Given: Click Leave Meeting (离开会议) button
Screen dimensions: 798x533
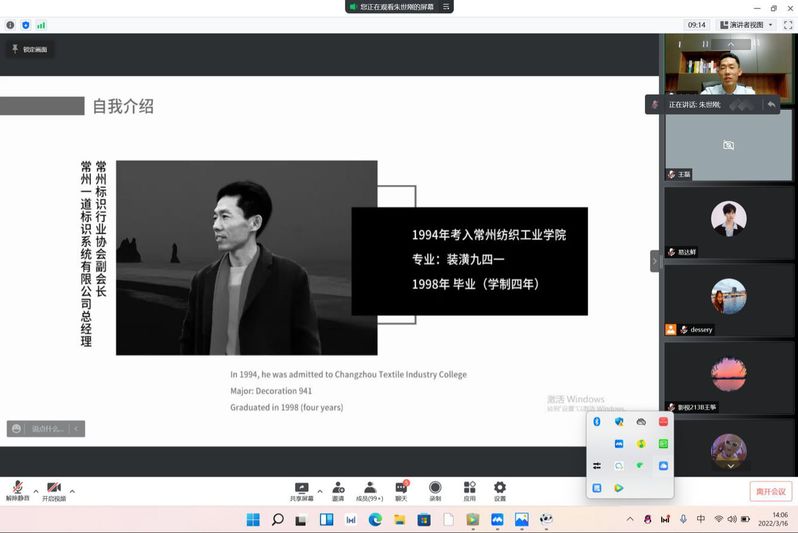Looking at the screenshot, I should coord(771,491).
